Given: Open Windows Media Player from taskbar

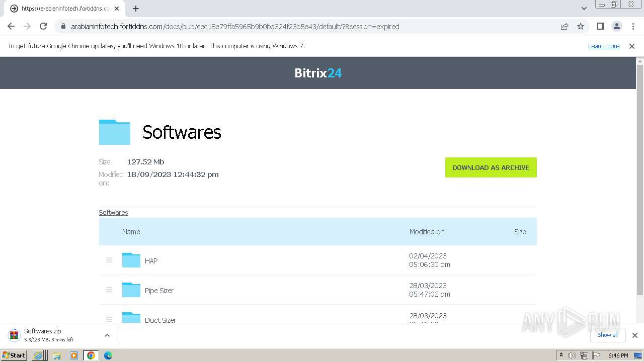Looking at the screenshot, I should [x=74, y=355].
